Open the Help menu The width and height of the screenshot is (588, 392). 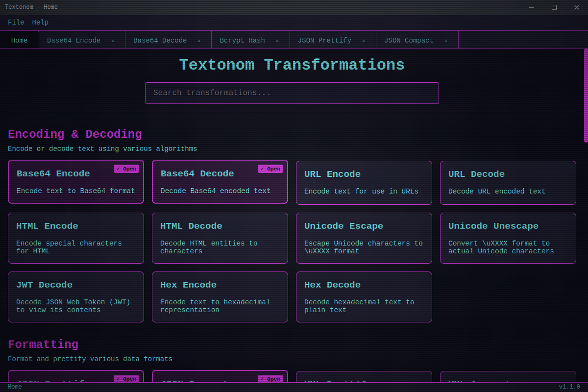(x=40, y=22)
